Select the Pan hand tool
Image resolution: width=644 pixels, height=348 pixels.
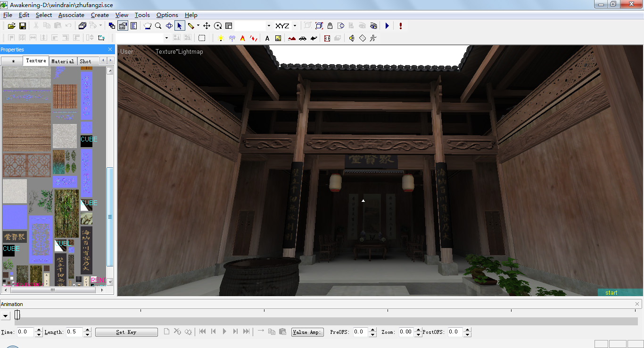[148, 25]
